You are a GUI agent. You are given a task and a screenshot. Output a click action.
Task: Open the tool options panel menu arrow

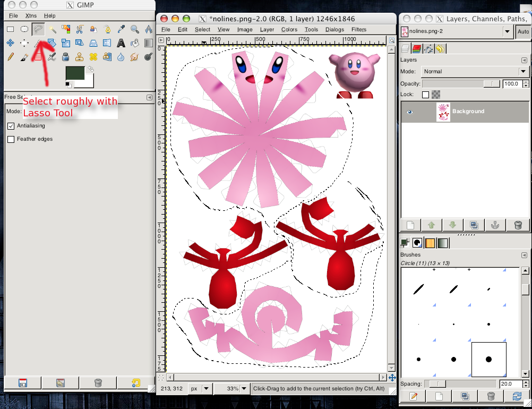pos(149,97)
